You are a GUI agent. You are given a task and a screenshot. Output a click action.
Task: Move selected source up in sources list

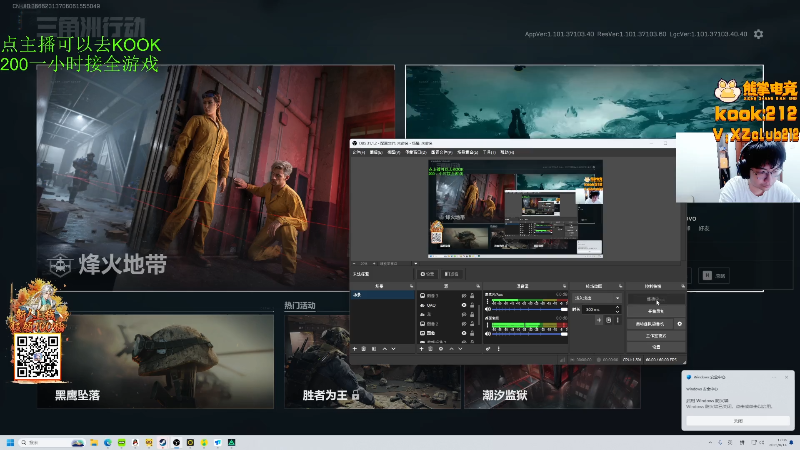tap(452, 348)
